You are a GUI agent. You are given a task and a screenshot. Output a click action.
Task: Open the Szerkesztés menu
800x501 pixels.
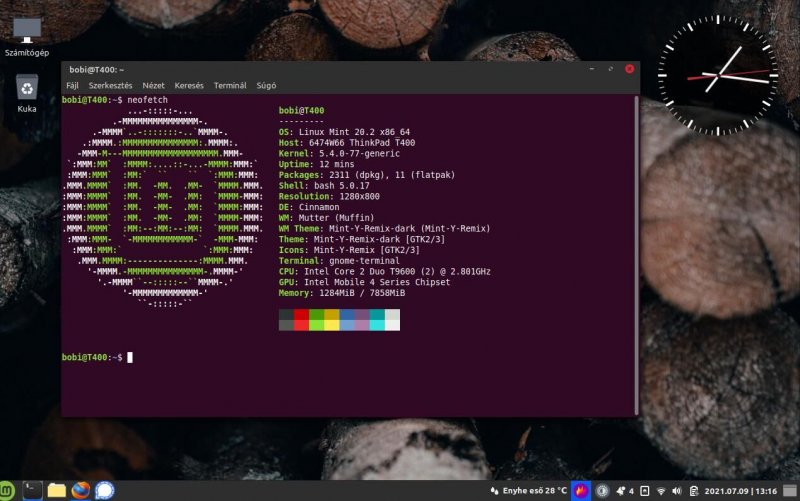(110, 86)
